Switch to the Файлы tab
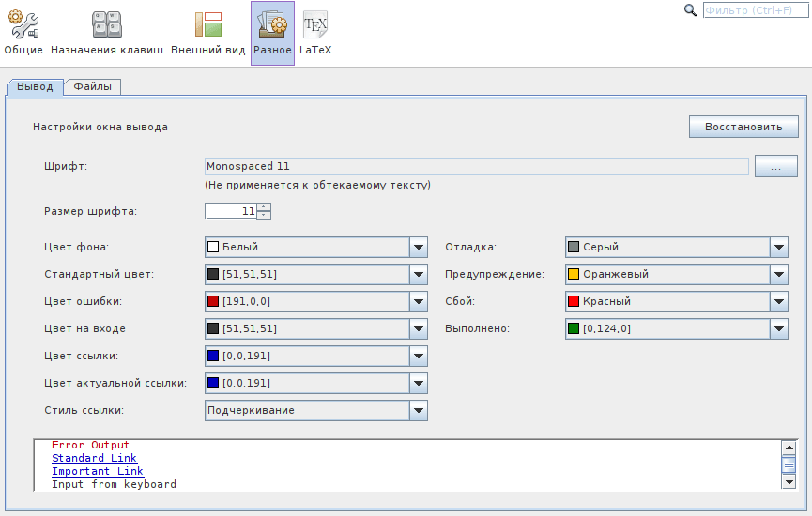 pos(93,87)
